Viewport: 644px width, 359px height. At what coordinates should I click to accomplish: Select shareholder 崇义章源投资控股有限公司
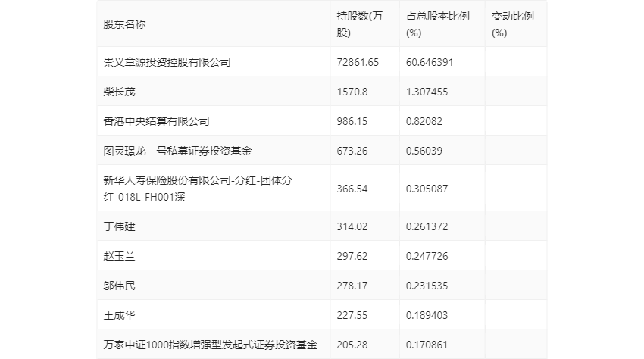[167, 62]
